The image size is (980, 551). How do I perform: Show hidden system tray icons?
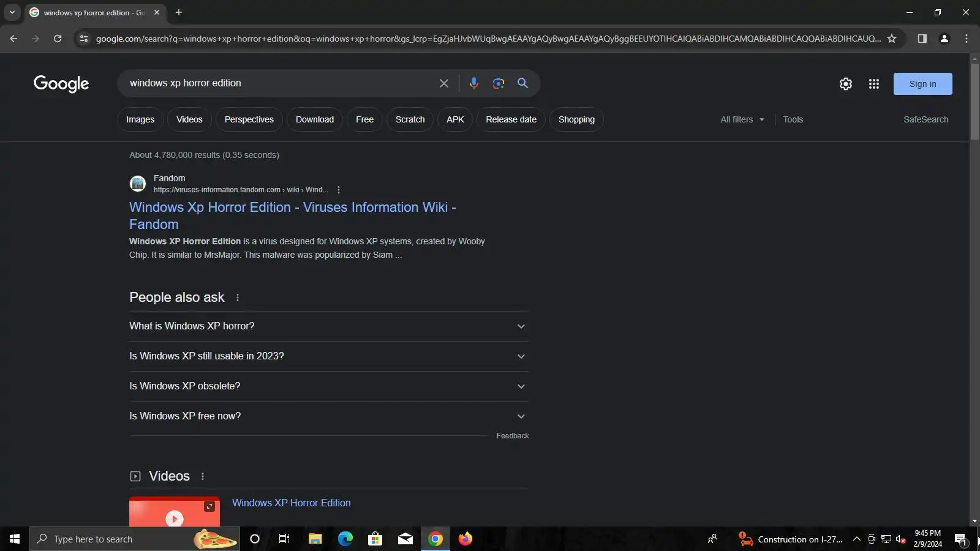click(857, 539)
